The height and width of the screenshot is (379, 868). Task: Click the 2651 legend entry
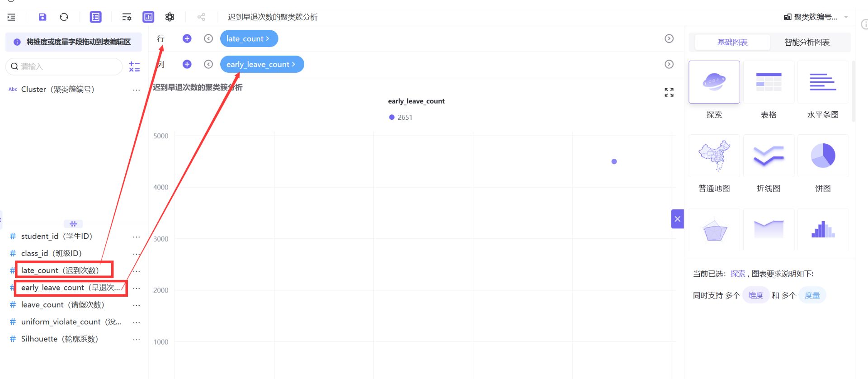coord(401,117)
